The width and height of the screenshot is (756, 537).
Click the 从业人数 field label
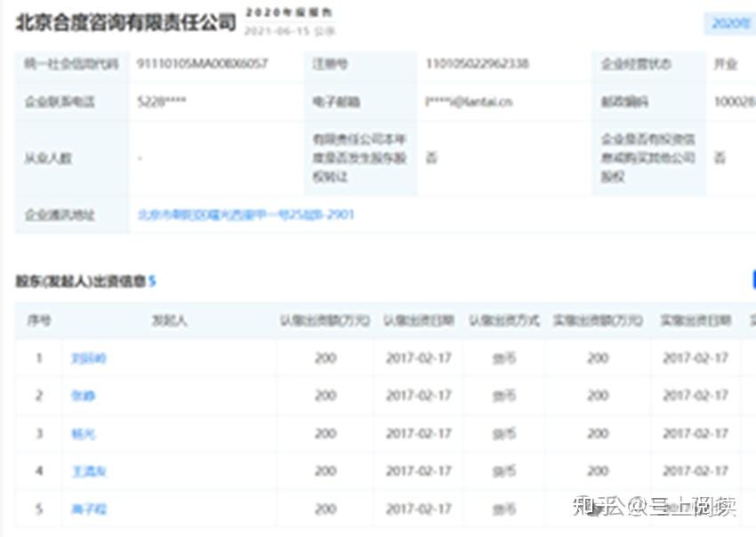tap(48, 158)
